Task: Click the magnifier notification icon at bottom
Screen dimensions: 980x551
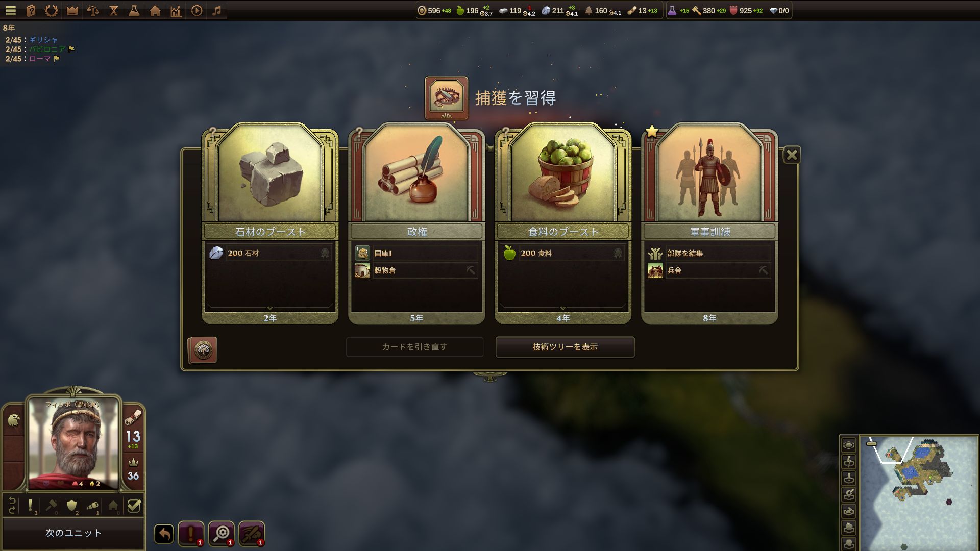Action: click(222, 534)
